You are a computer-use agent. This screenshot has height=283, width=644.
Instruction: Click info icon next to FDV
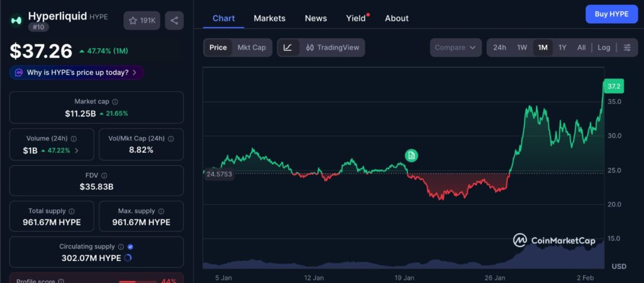click(104, 176)
